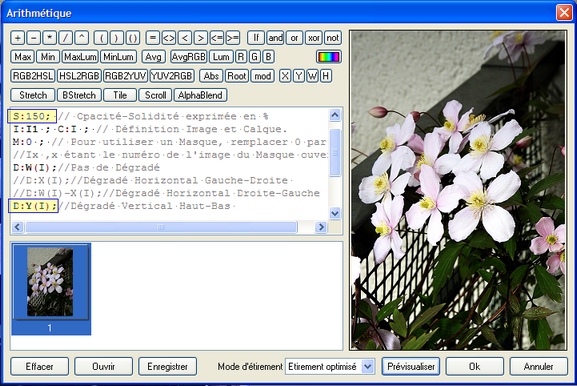Click the xor logical operator
Viewport: 577px width, 386px height.
point(314,38)
